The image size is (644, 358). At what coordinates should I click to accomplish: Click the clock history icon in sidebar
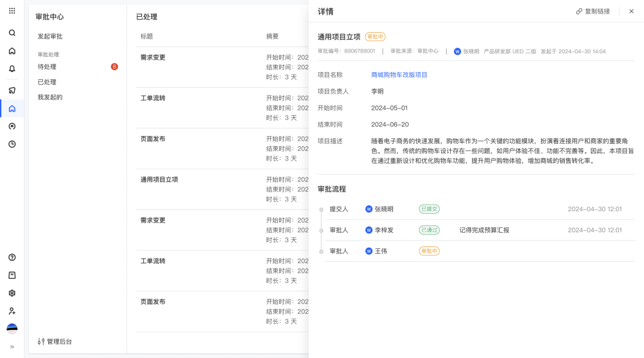pos(12,144)
